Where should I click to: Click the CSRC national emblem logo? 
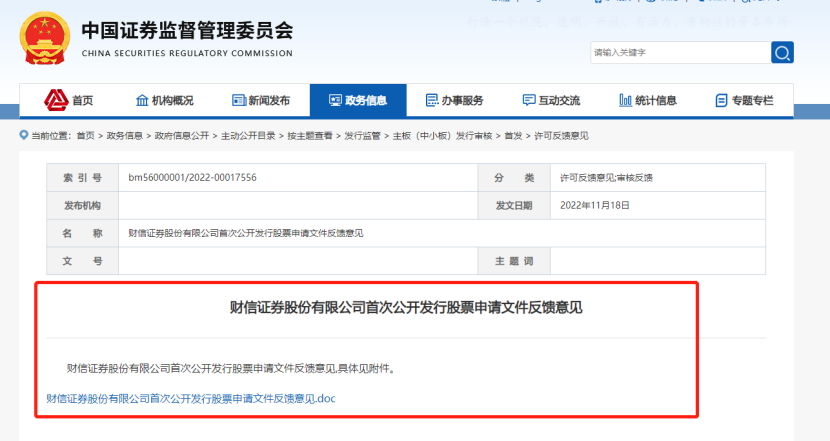tap(45, 39)
